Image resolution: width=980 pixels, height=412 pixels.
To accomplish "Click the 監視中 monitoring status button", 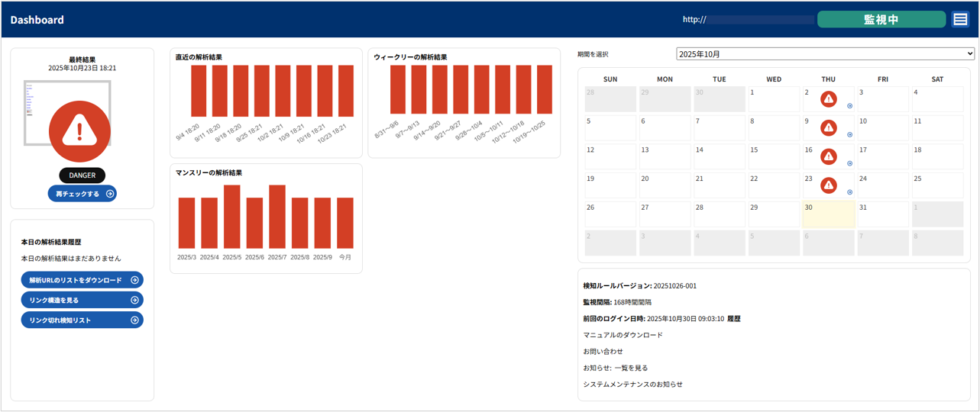I will click(881, 20).
